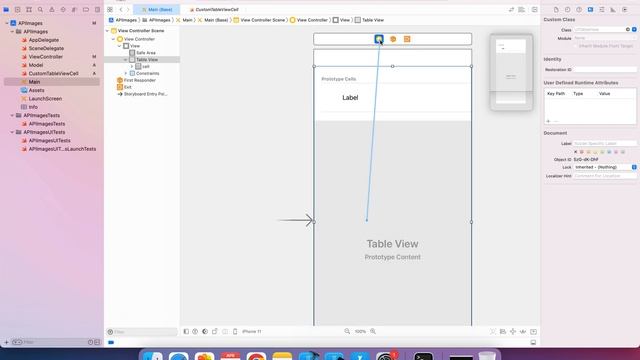The height and width of the screenshot is (360, 640).
Task: Select ViewController file in navigator
Action: (45, 57)
